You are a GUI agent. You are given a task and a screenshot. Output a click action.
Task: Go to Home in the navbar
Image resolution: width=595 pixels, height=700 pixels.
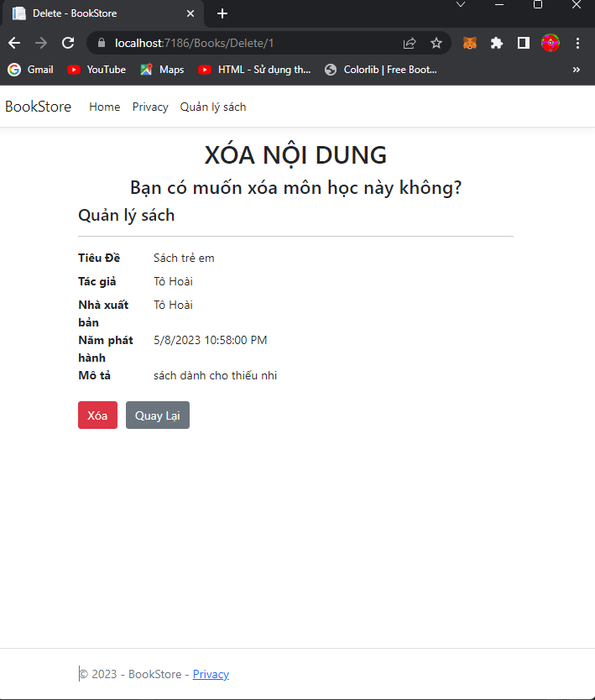pyautogui.click(x=105, y=107)
